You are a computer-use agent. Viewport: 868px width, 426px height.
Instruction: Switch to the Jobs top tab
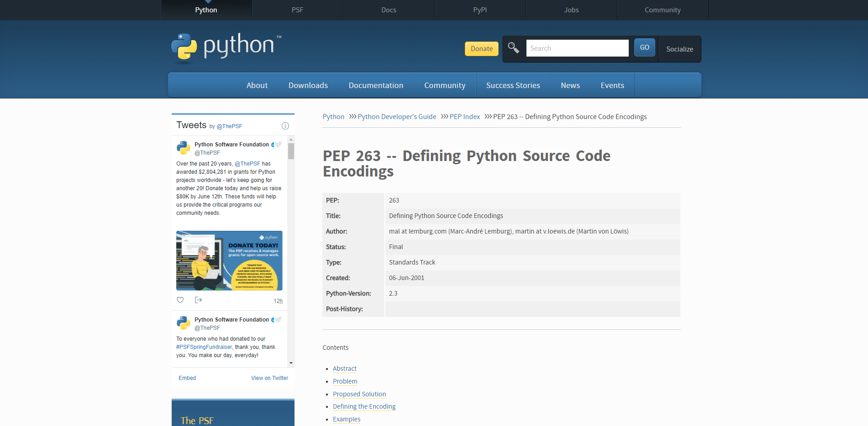tap(571, 10)
